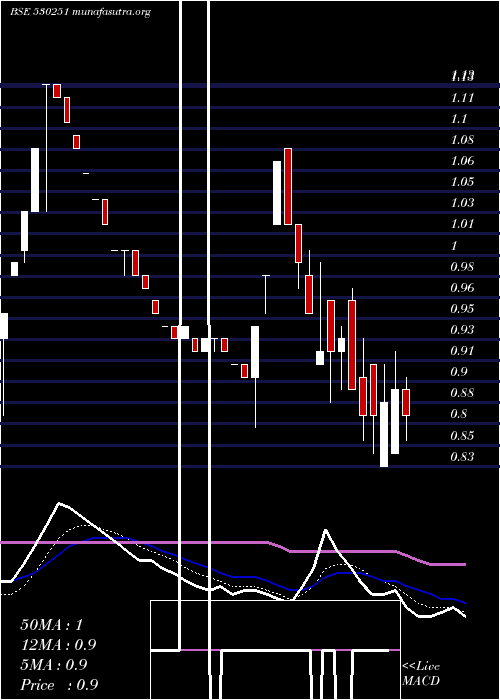Click the 0.95 price axis label
Image resolution: width=500 pixels, height=700 pixels.
tap(462, 308)
